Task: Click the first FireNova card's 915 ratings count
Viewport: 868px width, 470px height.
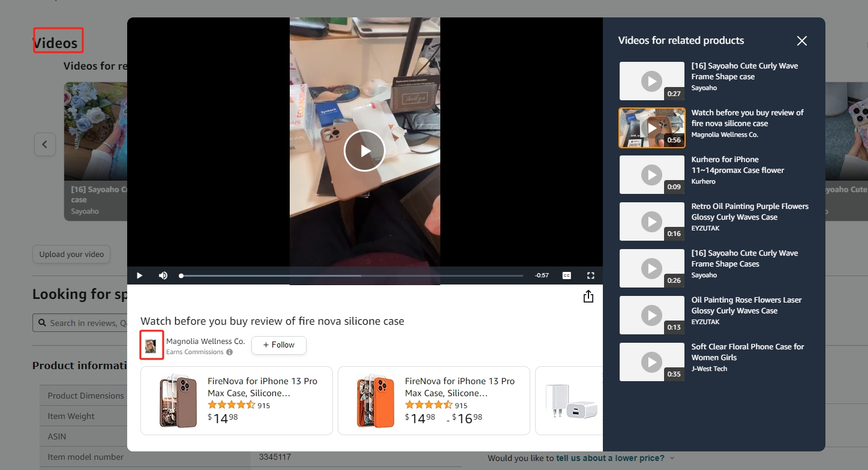Action: [264, 406]
